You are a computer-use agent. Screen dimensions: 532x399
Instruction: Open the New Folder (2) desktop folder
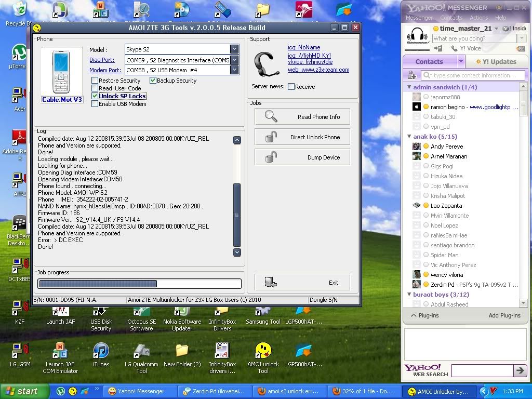(182, 351)
